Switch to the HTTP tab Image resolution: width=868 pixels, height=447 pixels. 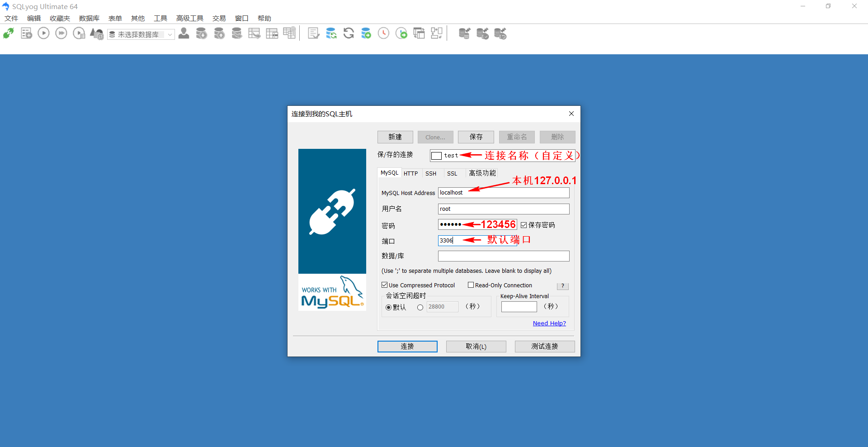point(411,173)
